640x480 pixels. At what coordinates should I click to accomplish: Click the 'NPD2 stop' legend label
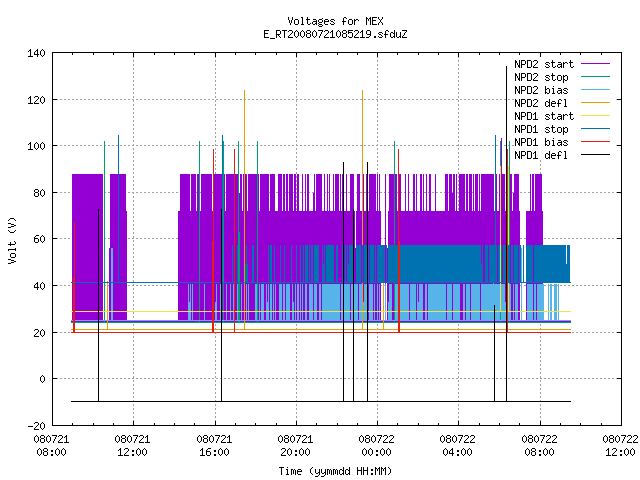click(x=541, y=77)
